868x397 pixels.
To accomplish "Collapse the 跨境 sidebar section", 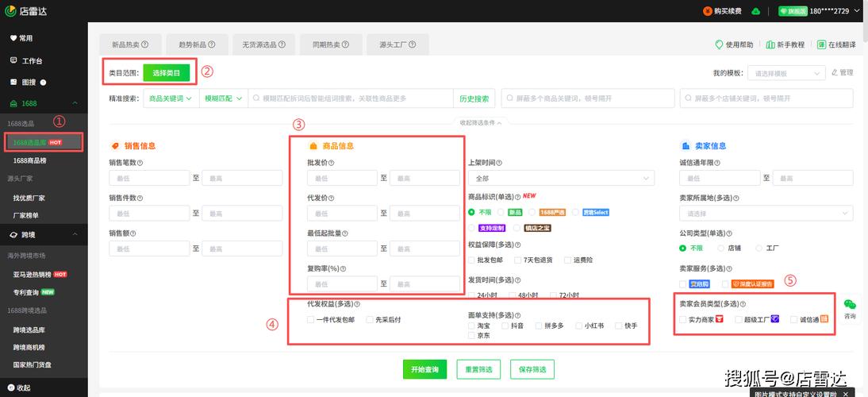I will click(75, 235).
